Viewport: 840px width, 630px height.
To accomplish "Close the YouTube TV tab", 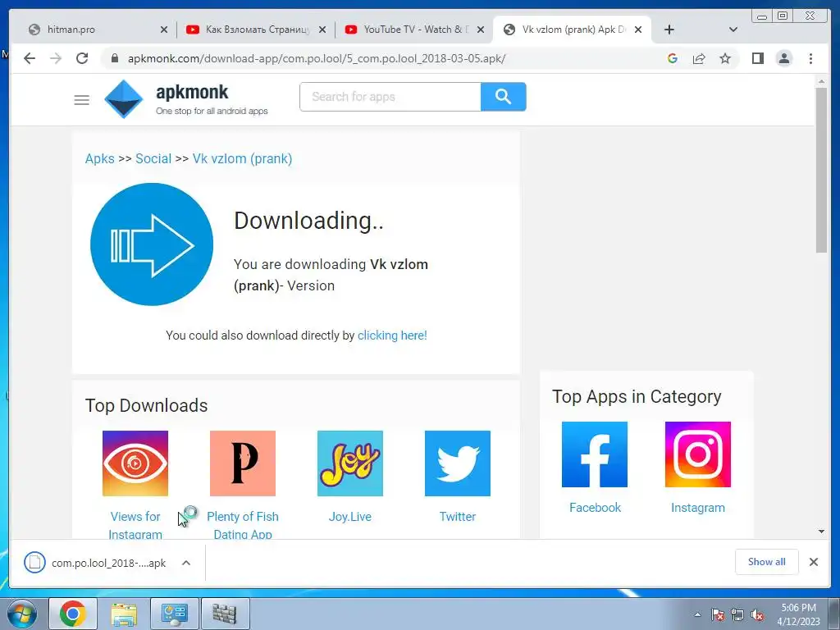I will pyautogui.click(x=481, y=30).
